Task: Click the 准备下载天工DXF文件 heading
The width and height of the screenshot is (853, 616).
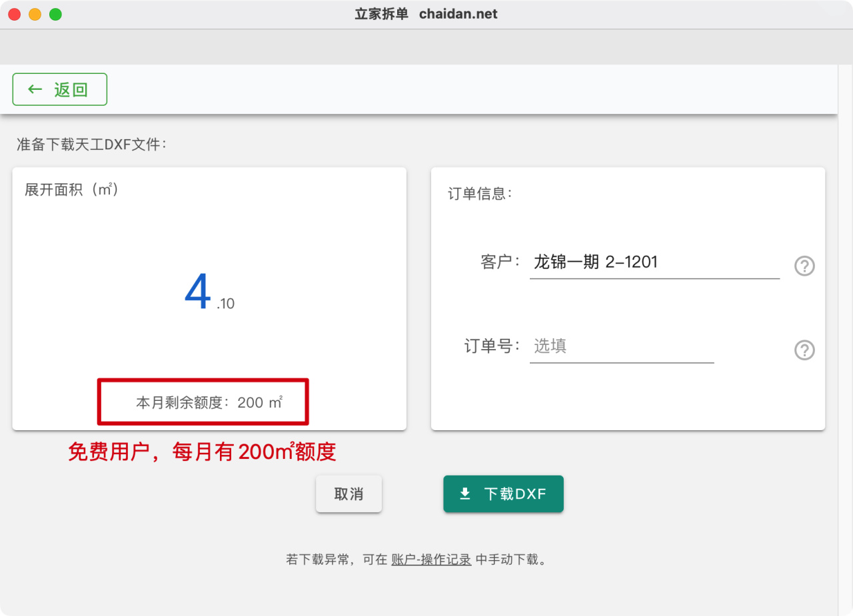Action: tap(91, 144)
